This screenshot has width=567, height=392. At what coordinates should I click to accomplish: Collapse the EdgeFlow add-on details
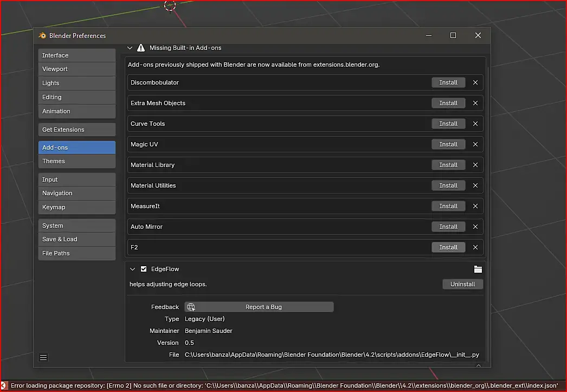132,269
